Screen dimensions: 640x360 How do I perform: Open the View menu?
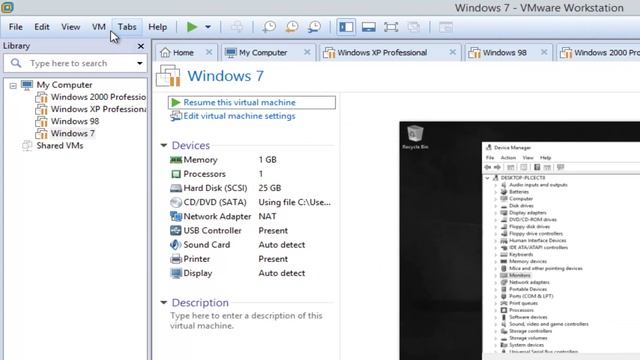tap(71, 27)
